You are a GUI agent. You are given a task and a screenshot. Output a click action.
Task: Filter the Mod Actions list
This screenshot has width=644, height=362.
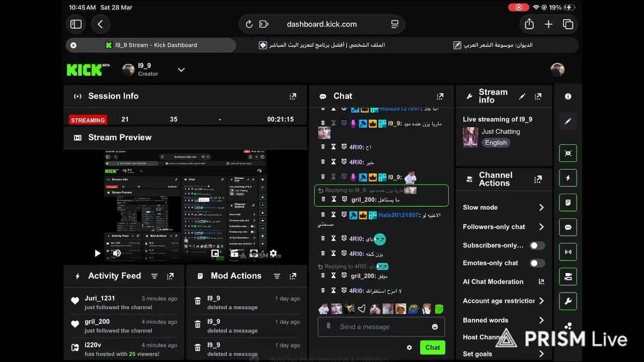(x=277, y=276)
